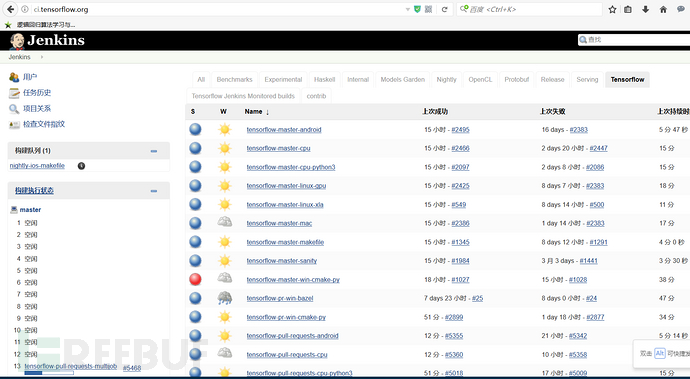Open last failed build #1441 link
The image size is (690, 379).
(x=589, y=261)
